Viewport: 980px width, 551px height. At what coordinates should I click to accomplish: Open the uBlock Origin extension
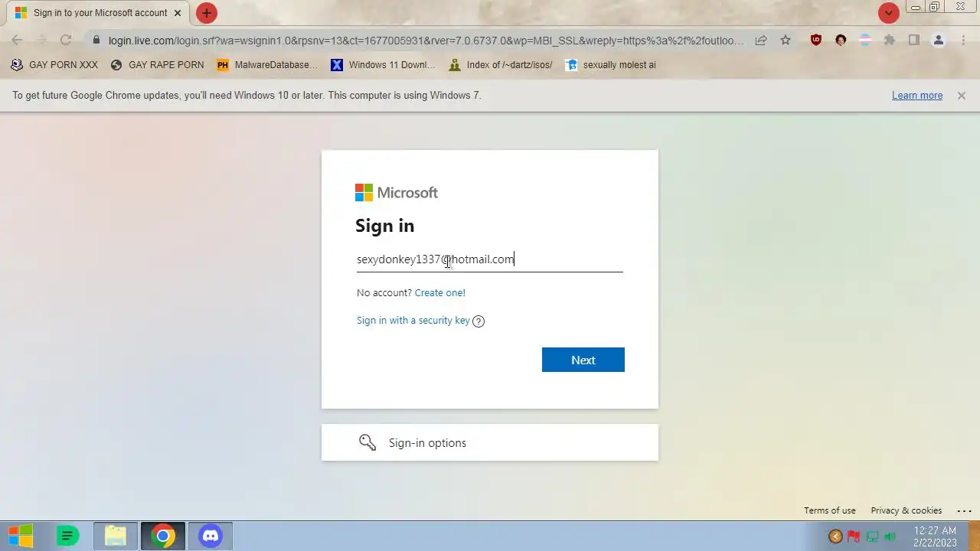[x=816, y=41]
